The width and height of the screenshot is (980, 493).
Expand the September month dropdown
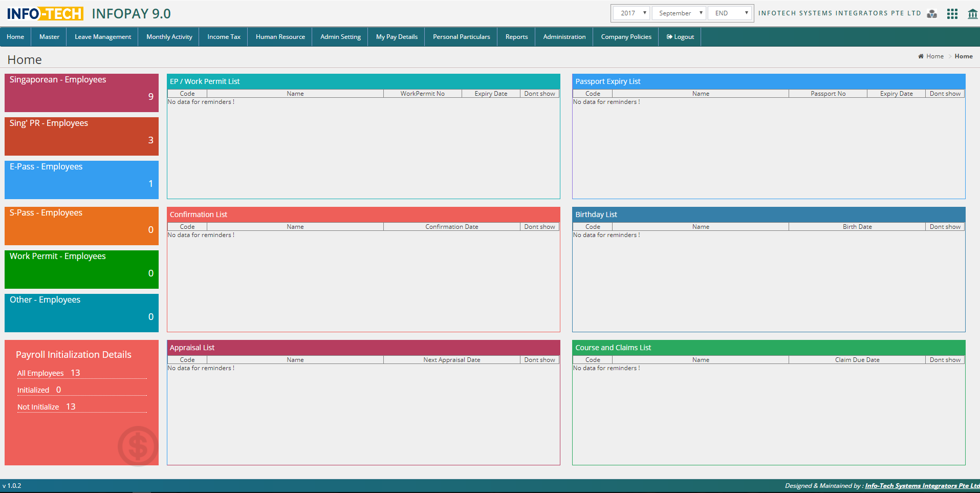pos(679,13)
